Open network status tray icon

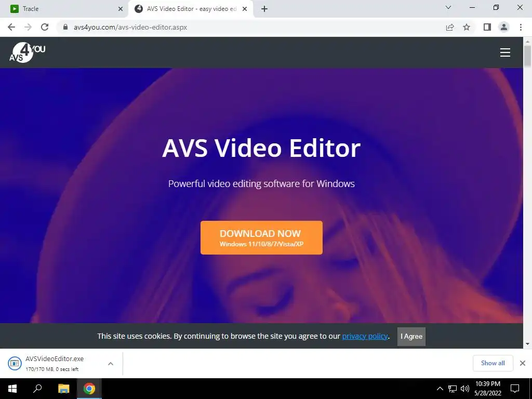(453, 389)
